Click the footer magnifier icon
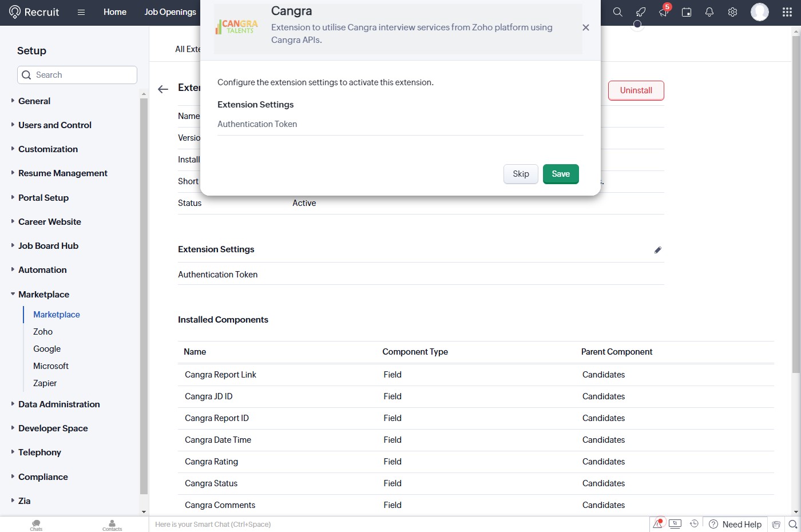This screenshot has width=801, height=532. pos(793,525)
